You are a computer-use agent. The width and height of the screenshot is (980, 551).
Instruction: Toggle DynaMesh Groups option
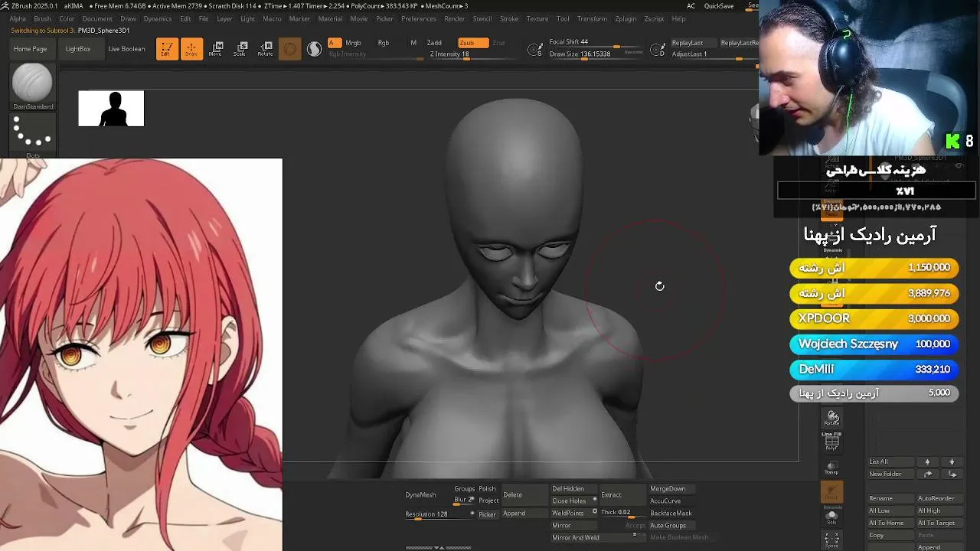pyautogui.click(x=465, y=489)
